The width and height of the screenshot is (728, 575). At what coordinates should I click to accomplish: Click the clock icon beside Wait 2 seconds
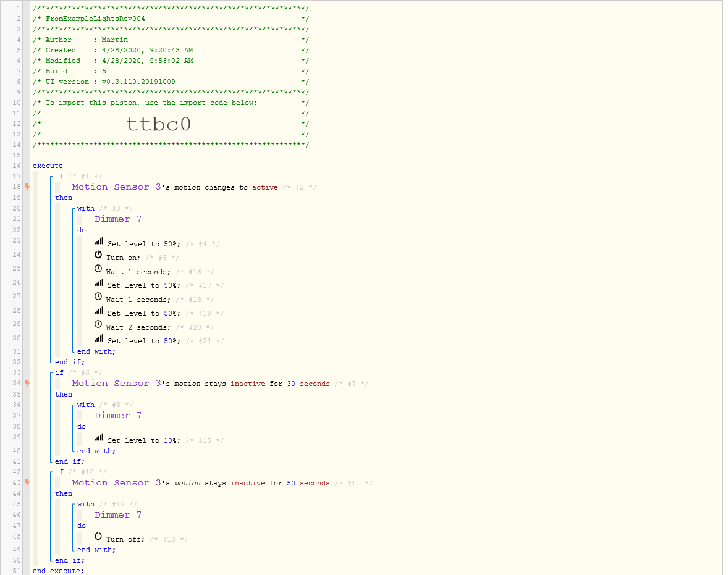coord(98,324)
